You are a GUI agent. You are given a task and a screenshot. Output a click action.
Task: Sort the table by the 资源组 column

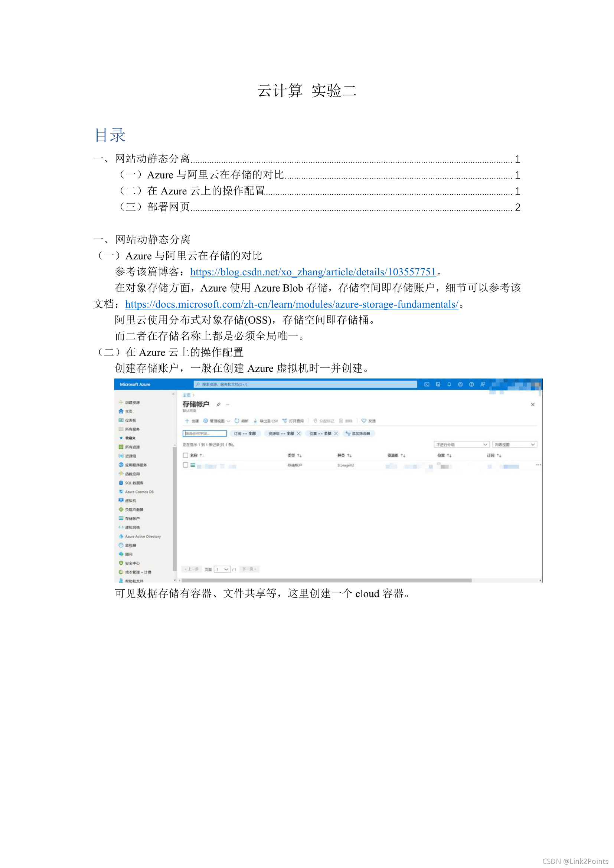[x=396, y=456]
